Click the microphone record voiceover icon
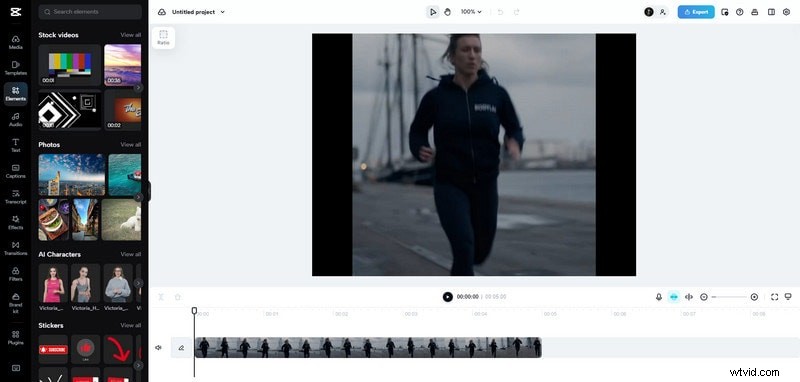 click(x=659, y=297)
